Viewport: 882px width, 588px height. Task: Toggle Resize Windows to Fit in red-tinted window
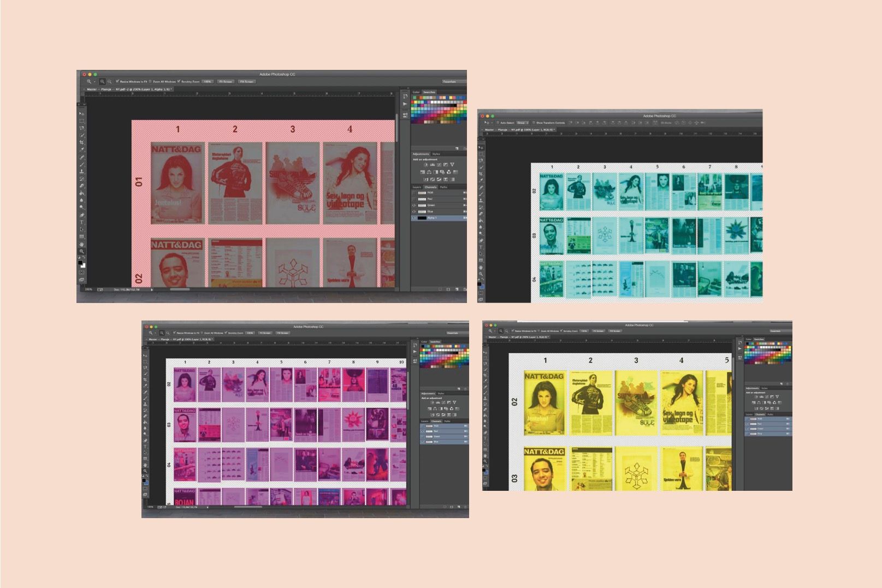(x=117, y=81)
